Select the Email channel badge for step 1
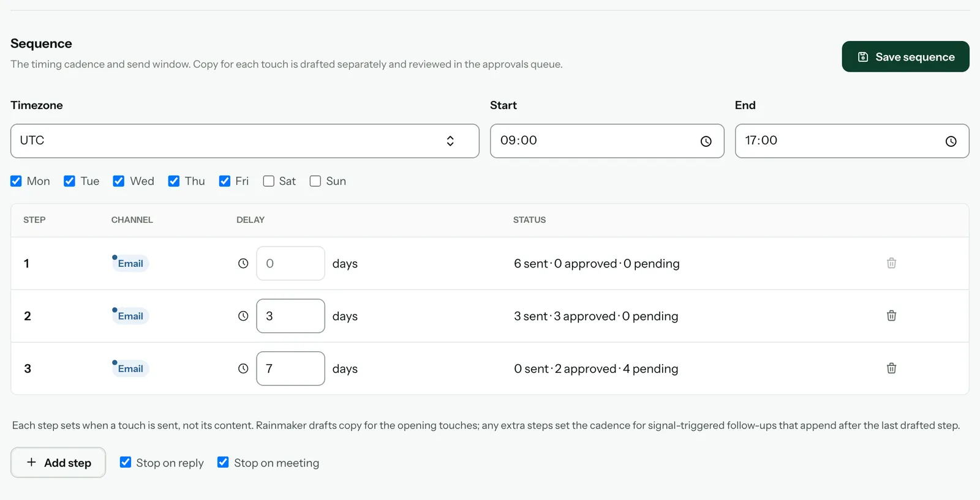Screen dimensions: 980x500 pyautogui.click(x=130, y=263)
